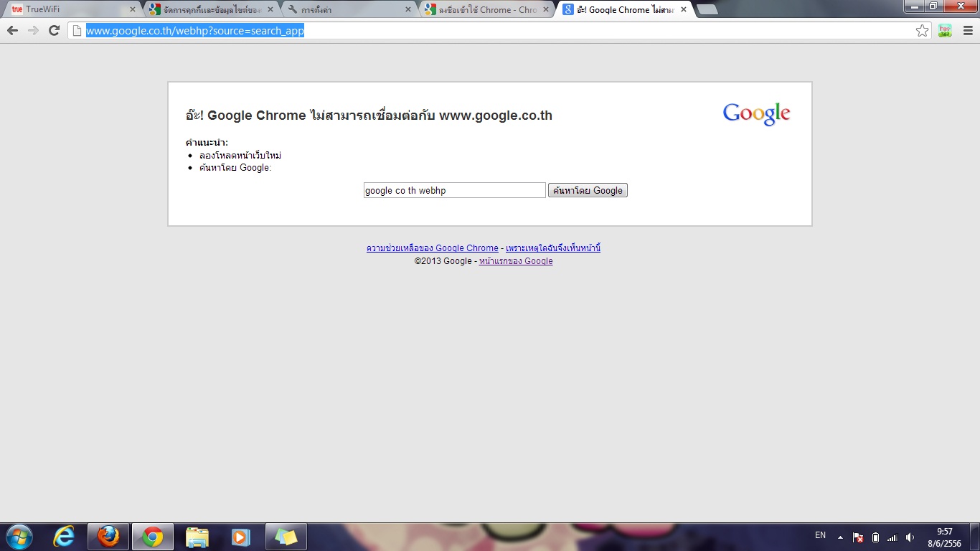The width and height of the screenshot is (980, 551).
Task: Click the Google logo on error page
Action: [x=756, y=114]
